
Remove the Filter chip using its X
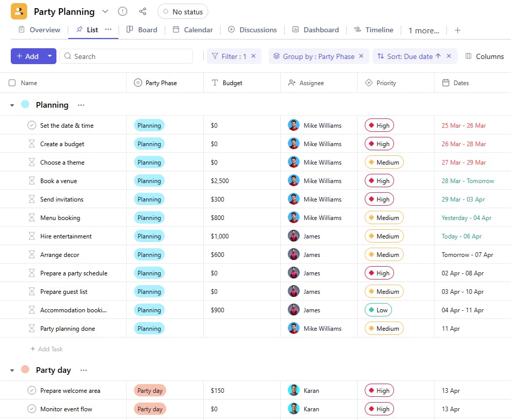tap(253, 56)
